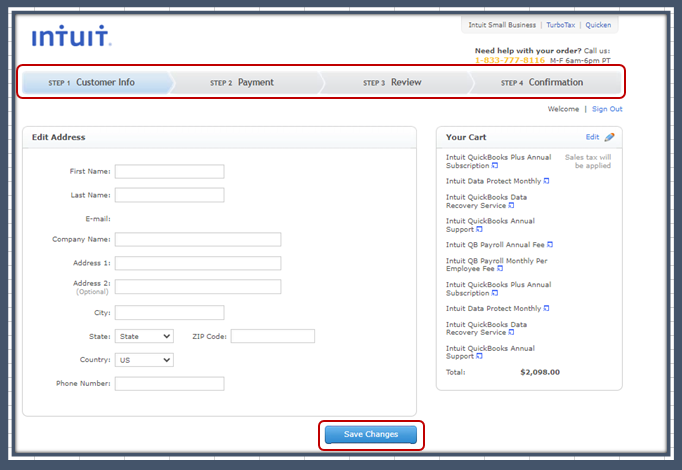Click the Save Changes button
Viewport: 682px width, 470px height.
[371, 434]
